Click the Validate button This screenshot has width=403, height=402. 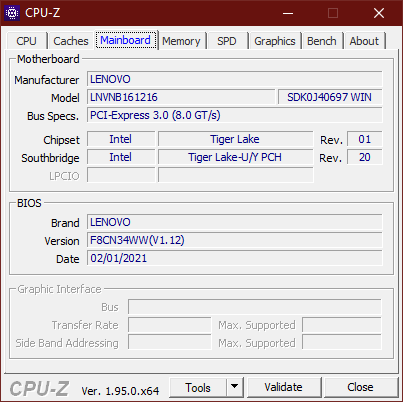[283, 387]
